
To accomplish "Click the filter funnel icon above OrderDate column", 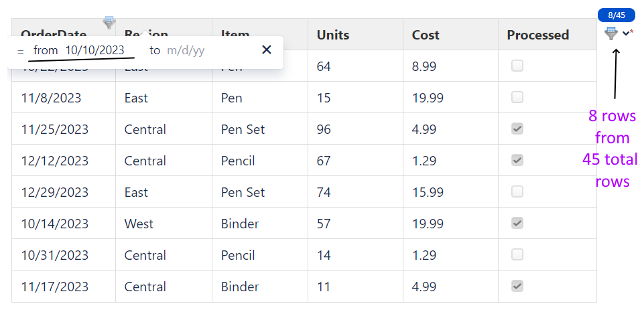I will point(109,23).
